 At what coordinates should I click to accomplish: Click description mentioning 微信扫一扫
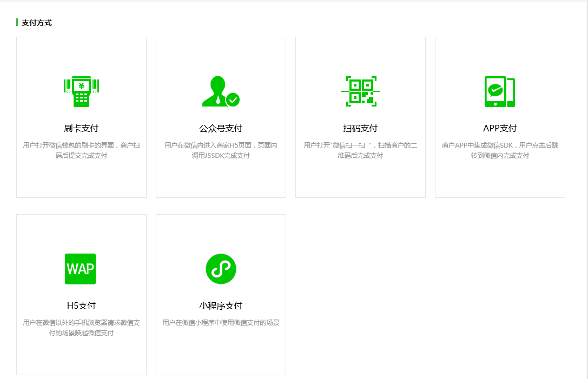point(360,150)
